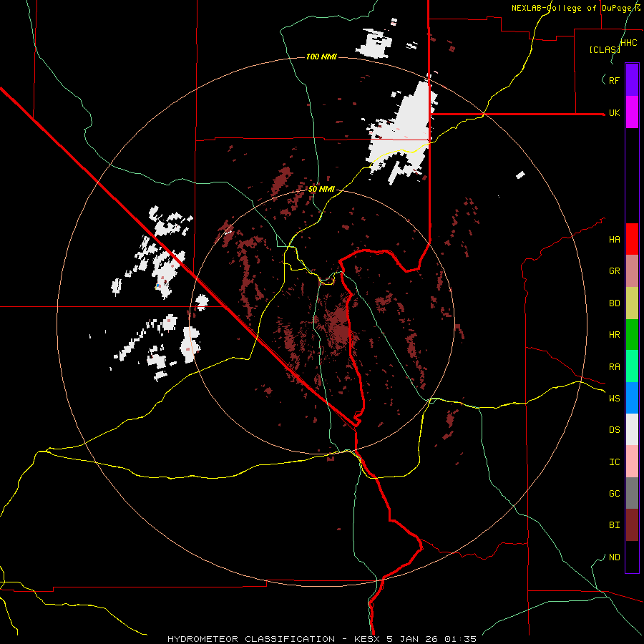Click the IC light pink legend swatch
Viewport: 644px width, 644px height.
click(x=632, y=462)
